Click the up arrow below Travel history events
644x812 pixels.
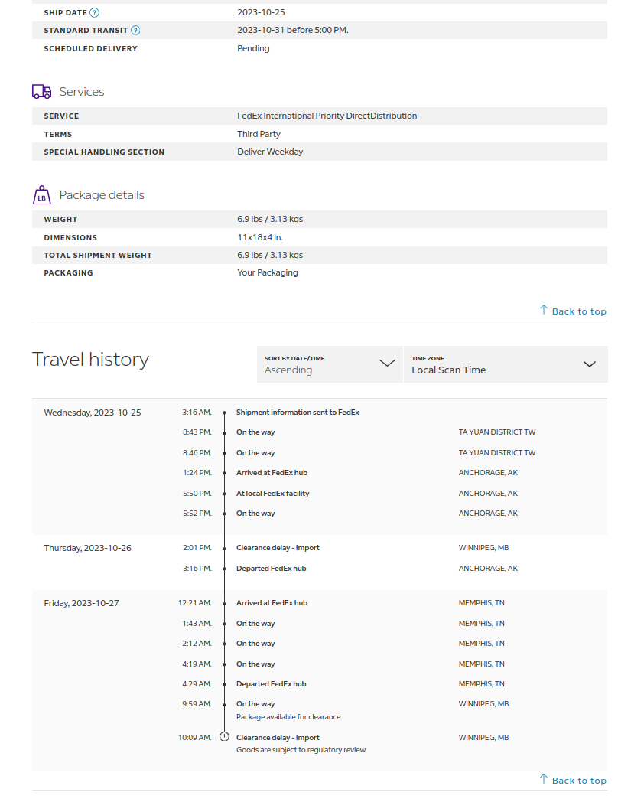click(544, 779)
